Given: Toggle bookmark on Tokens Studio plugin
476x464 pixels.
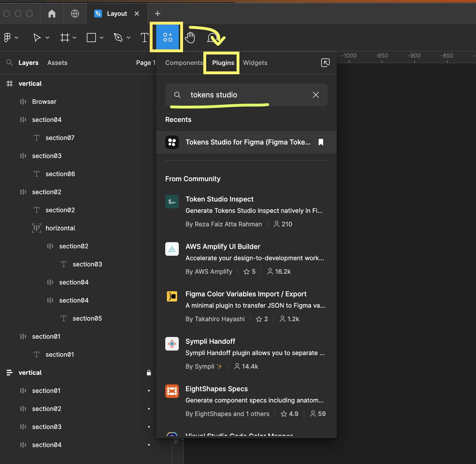Looking at the screenshot, I should coord(321,142).
